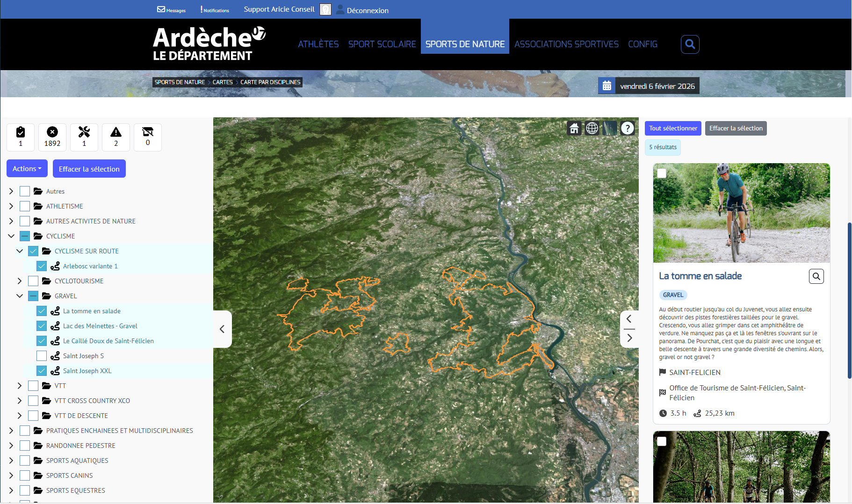Click the Déconnexion link
Image resolution: width=852 pixels, height=504 pixels.
(x=368, y=10)
